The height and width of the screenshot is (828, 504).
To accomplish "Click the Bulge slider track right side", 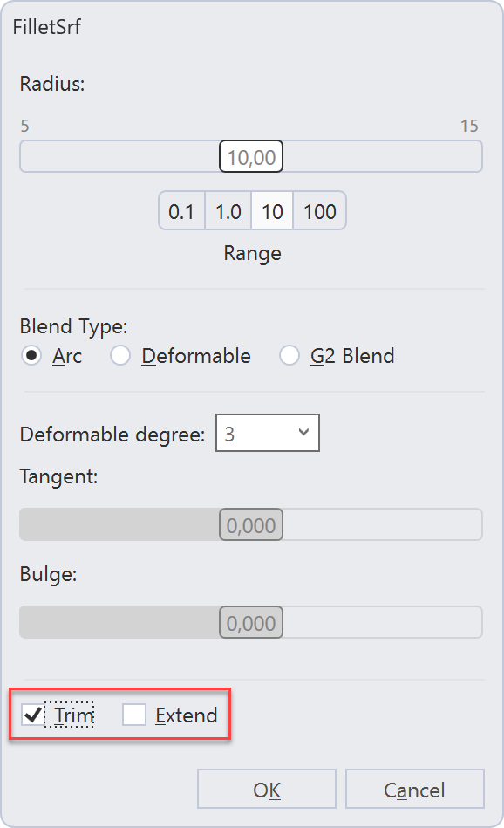I will click(x=383, y=622).
